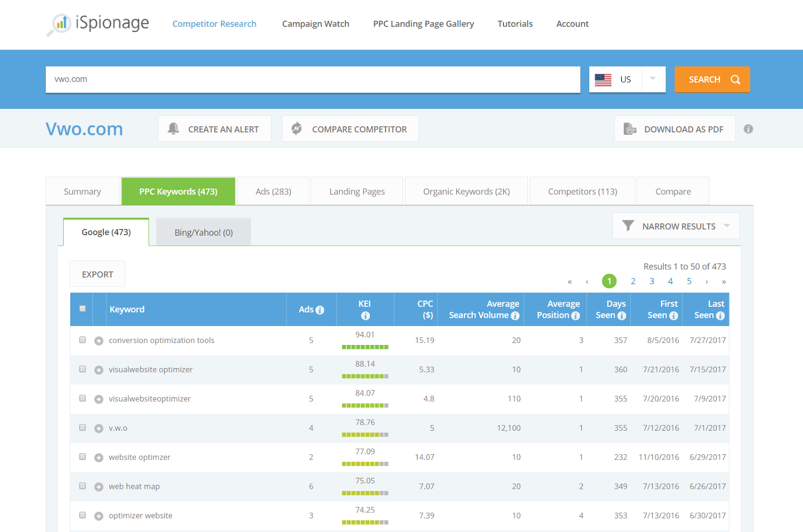Screen dimensions: 803x532
Task: Click the funnel icon in Narrow Results
Action: pyautogui.click(x=628, y=226)
